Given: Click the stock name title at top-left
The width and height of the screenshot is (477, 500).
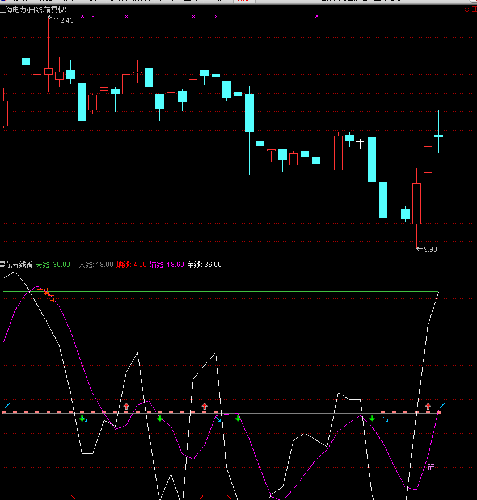Looking at the screenshot, I should 33,10.
